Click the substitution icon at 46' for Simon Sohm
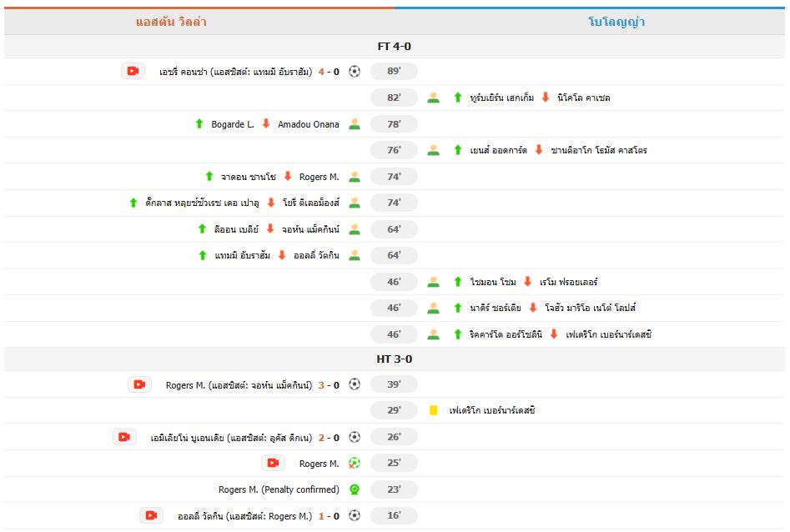Image resolution: width=790 pixels, height=532 pixels. pos(431,282)
